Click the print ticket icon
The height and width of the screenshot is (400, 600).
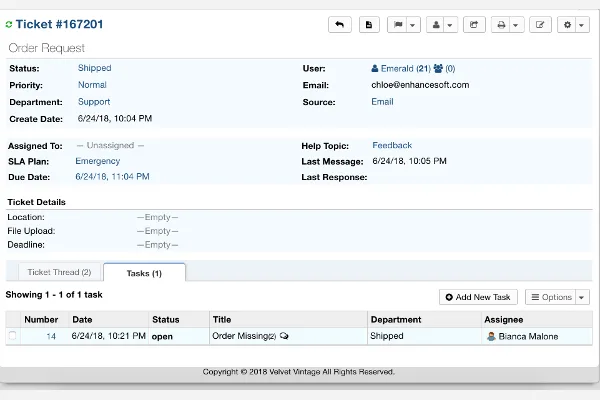pos(501,25)
